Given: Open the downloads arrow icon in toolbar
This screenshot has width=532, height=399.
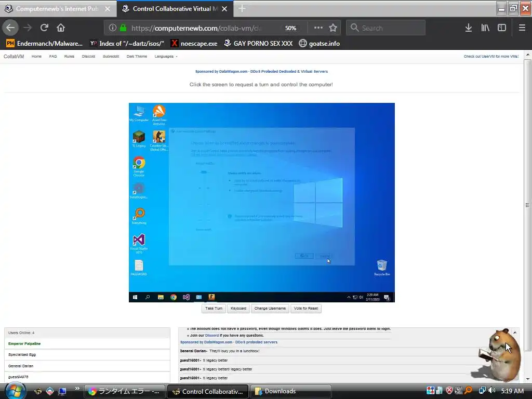Looking at the screenshot, I should [x=469, y=28].
